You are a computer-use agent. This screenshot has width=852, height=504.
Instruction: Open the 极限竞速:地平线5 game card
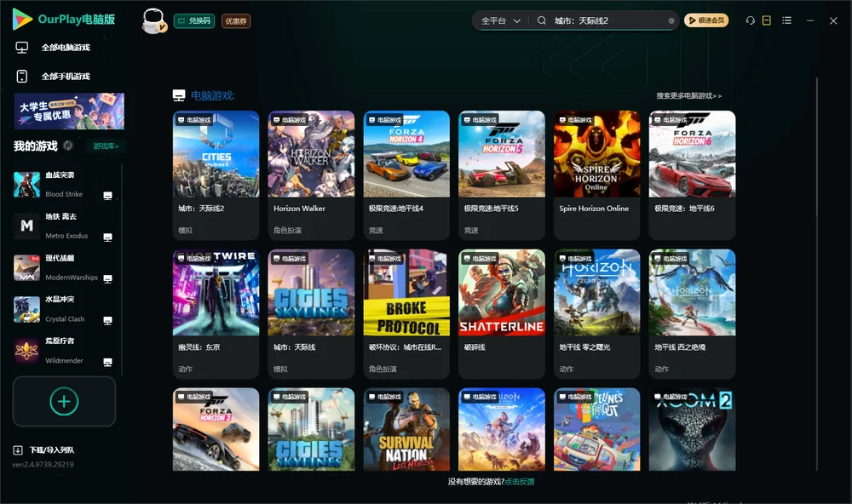pos(502,175)
